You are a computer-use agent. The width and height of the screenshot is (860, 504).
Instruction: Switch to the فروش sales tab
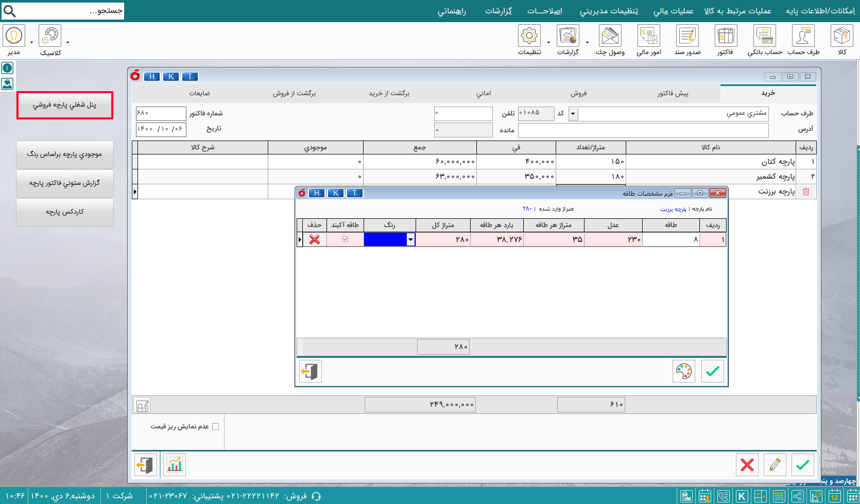pyautogui.click(x=578, y=93)
